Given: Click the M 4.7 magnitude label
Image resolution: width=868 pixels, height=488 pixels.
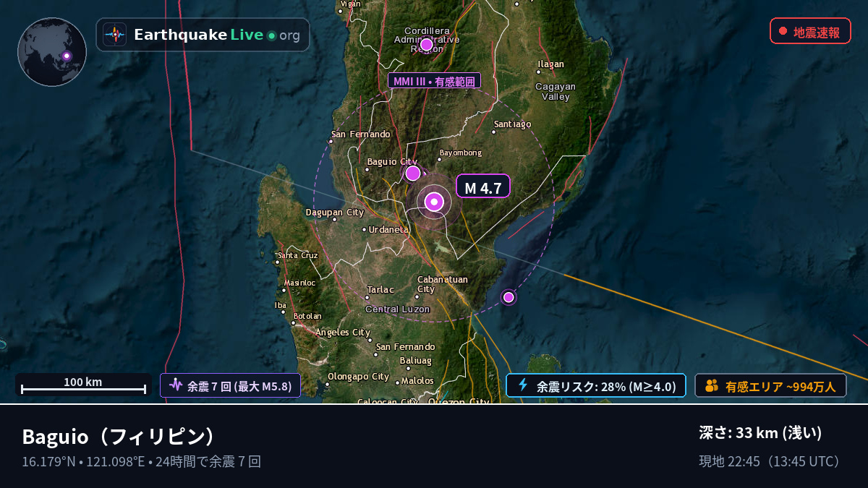Looking at the screenshot, I should tap(483, 188).
